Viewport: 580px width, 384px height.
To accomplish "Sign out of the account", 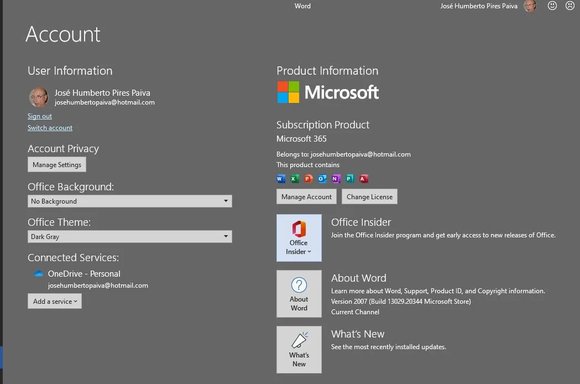I will [40, 116].
